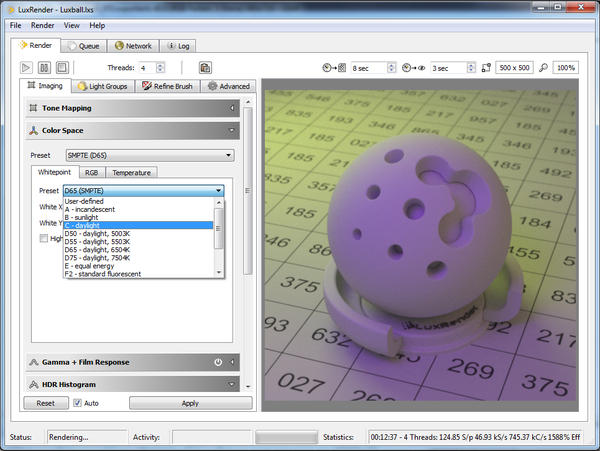Select A - incandescent option
The height and width of the screenshot is (451, 600).
(138, 209)
